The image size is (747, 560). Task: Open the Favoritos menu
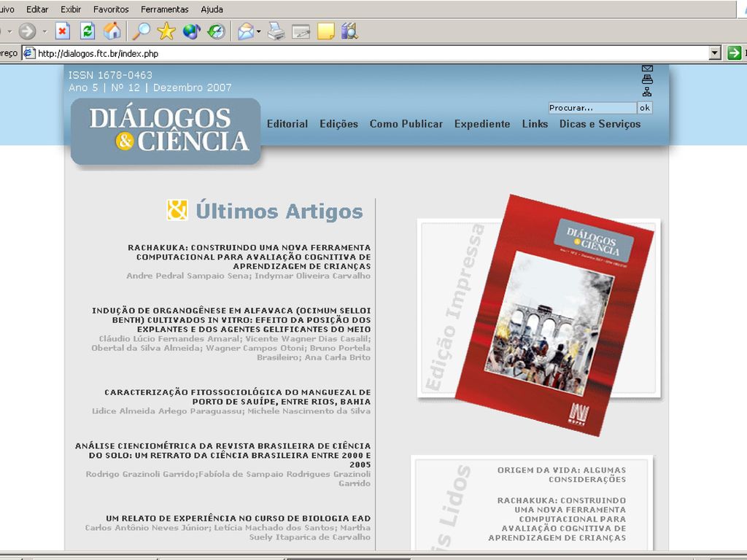click(x=111, y=9)
